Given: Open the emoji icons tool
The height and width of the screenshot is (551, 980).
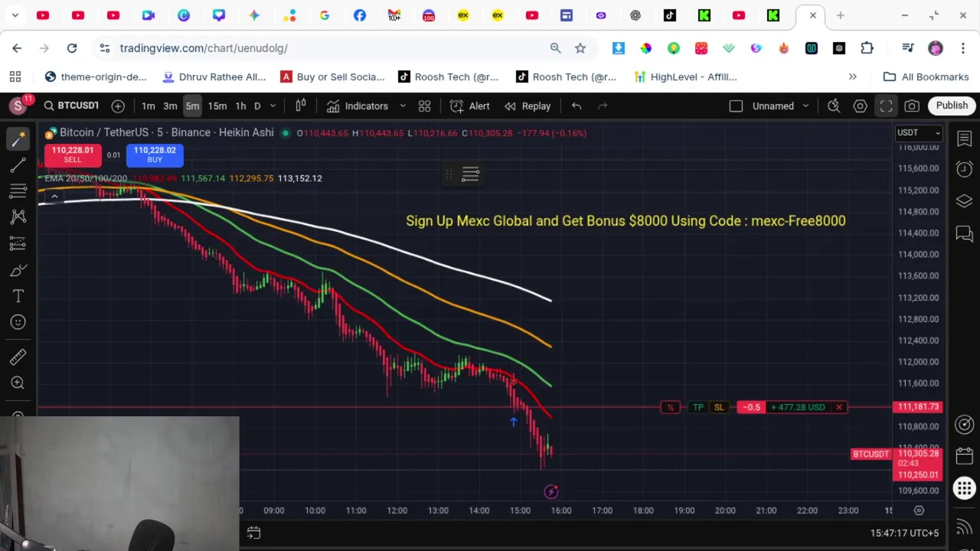Looking at the screenshot, I should pos(18,322).
